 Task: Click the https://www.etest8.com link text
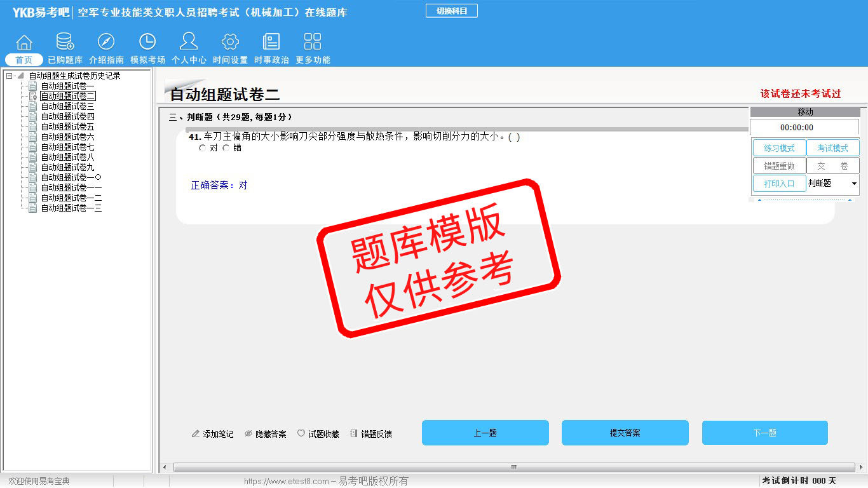pyautogui.click(x=287, y=482)
